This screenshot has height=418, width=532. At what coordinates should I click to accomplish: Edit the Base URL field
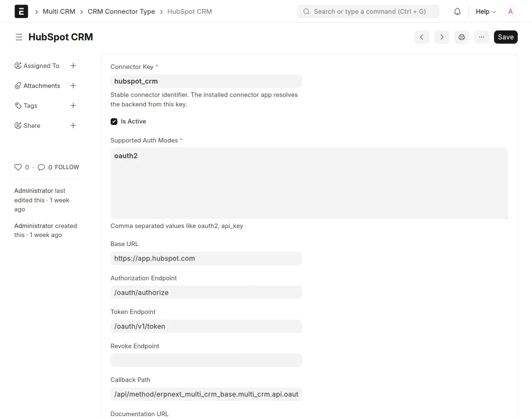click(206, 258)
